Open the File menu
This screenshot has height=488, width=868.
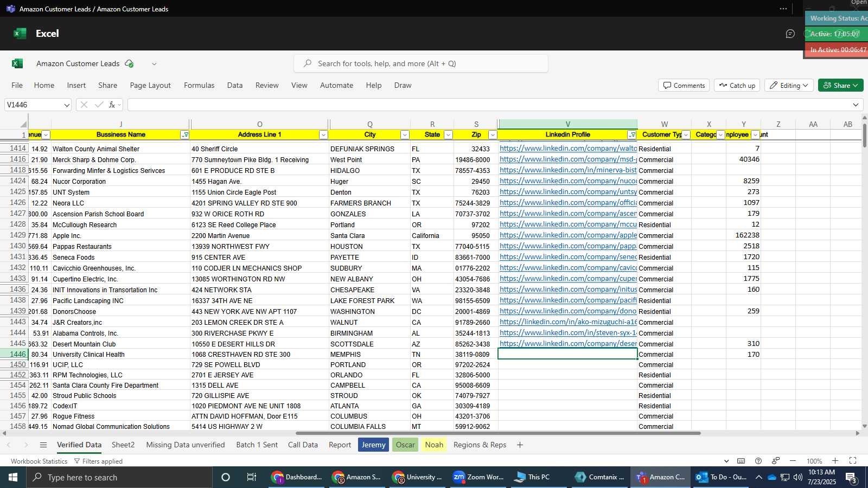click(x=17, y=85)
